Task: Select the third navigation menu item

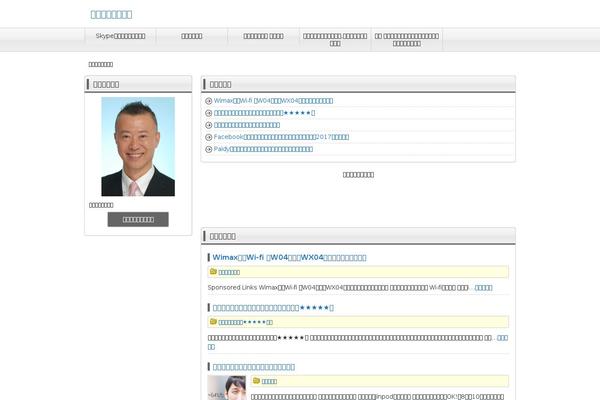Action: coord(263,36)
